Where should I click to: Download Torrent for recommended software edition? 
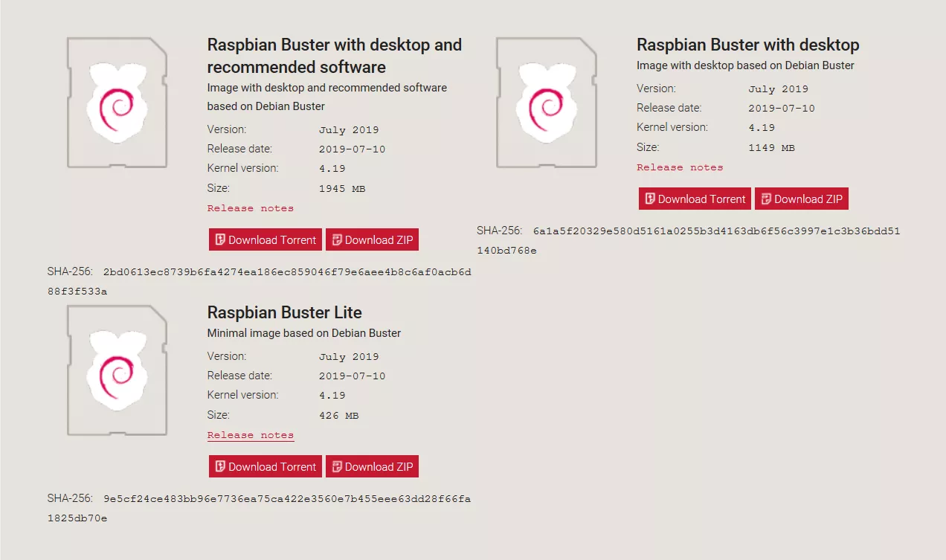(265, 239)
